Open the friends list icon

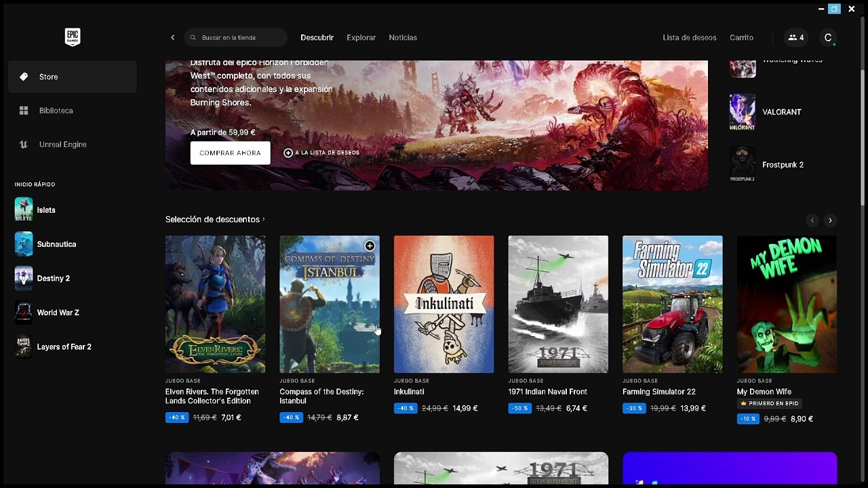(x=796, y=37)
